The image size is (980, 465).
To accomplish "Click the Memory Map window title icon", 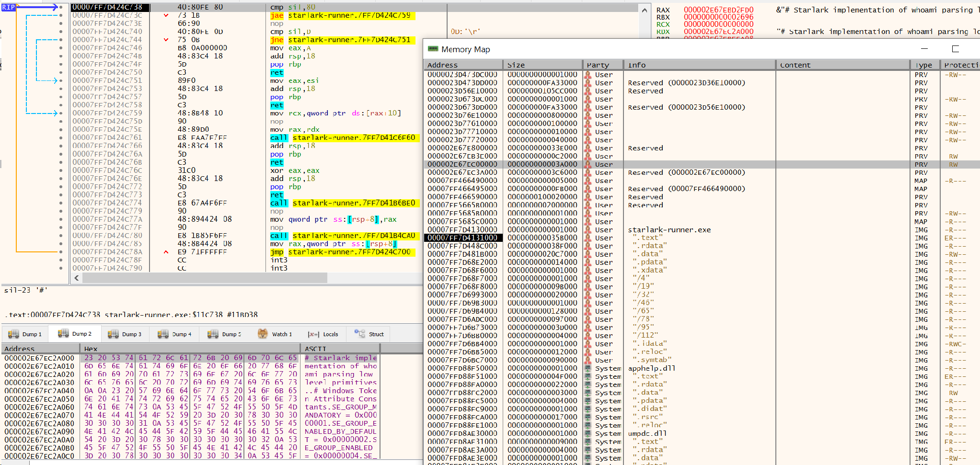I will [x=433, y=49].
